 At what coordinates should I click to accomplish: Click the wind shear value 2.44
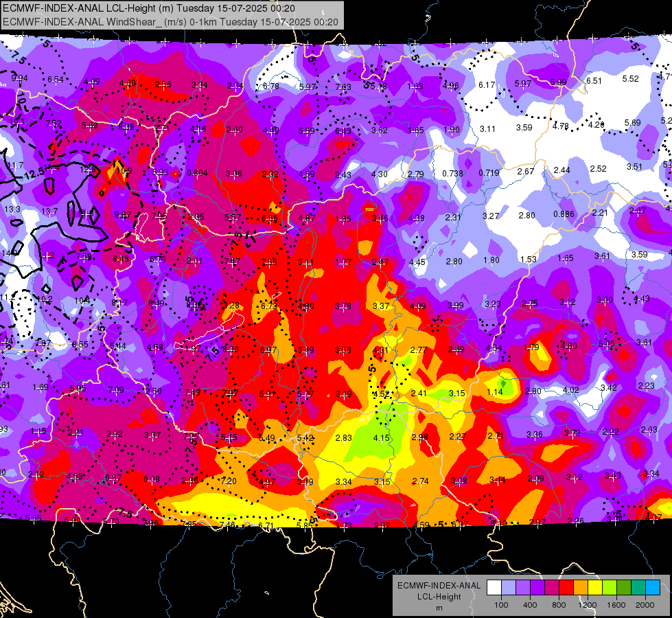(562, 170)
